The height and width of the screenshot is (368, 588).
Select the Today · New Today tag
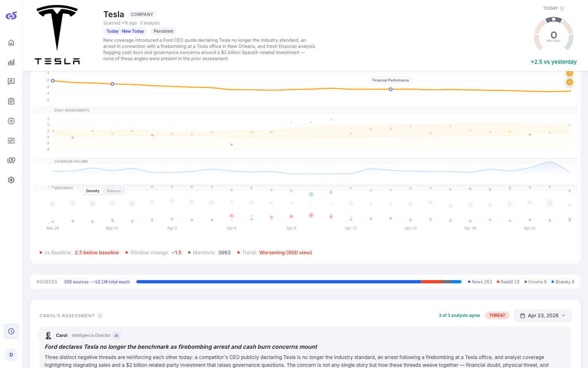[125, 31]
